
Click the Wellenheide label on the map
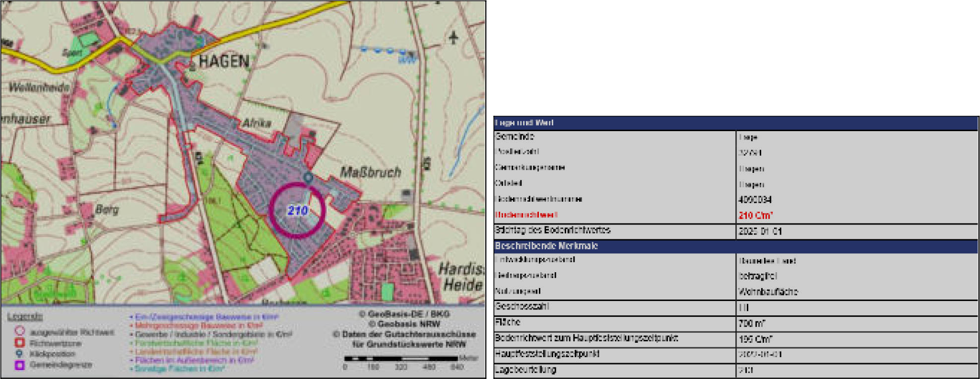point(39,87)
